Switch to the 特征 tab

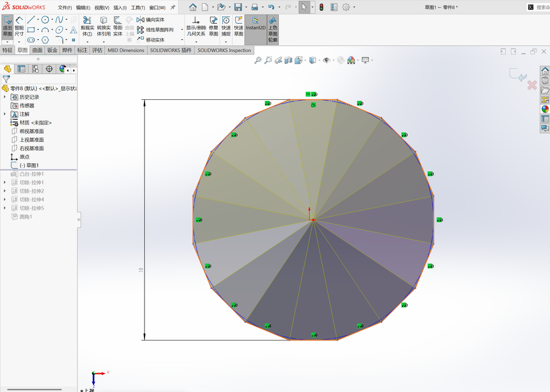pyautogui.click(x=8, y=50)
